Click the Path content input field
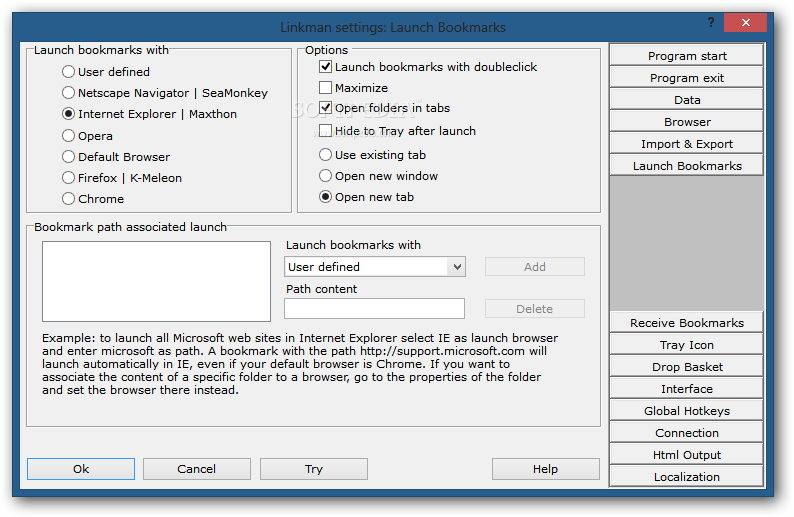Viewport: 794px width, 517px height. pyautogui.click(x=374, y=308)
